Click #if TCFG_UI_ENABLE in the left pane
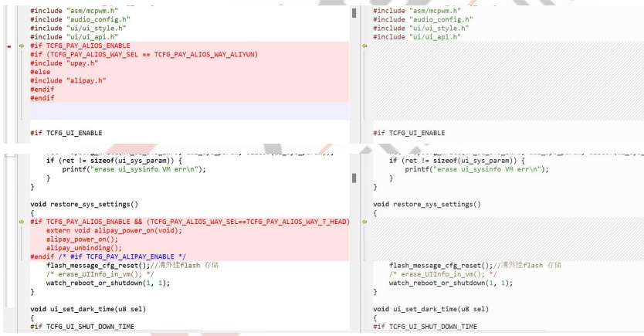The width and height of the screenshot is (644, 336). tap(66, 133)
